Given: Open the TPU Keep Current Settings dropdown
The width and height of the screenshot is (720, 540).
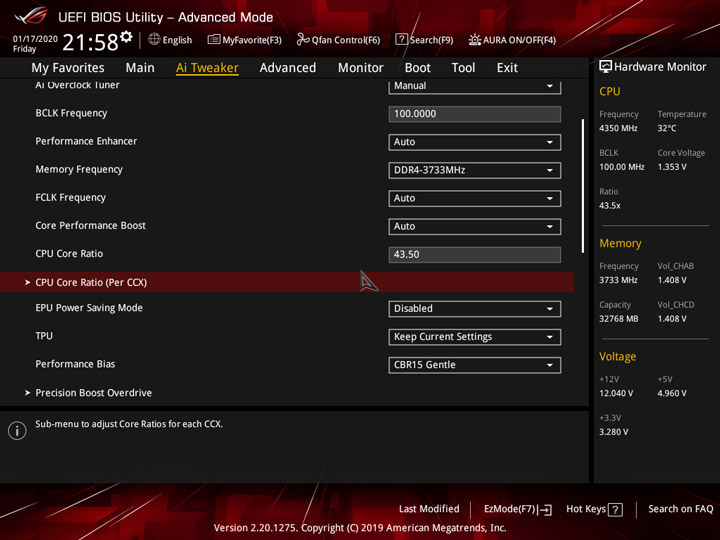Looking at the screenshot, I should [474, 337].
